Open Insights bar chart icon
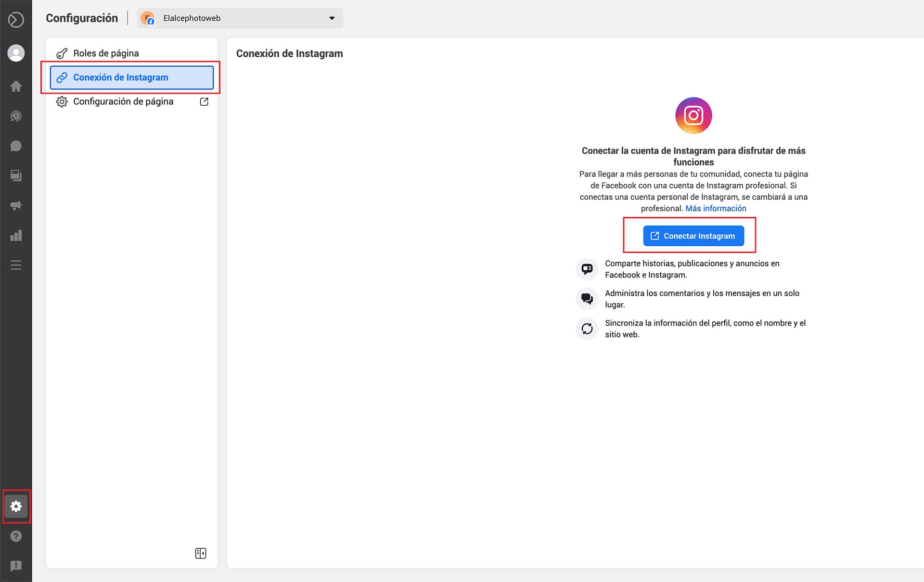The image size is (924, 582). click(16, 235)
